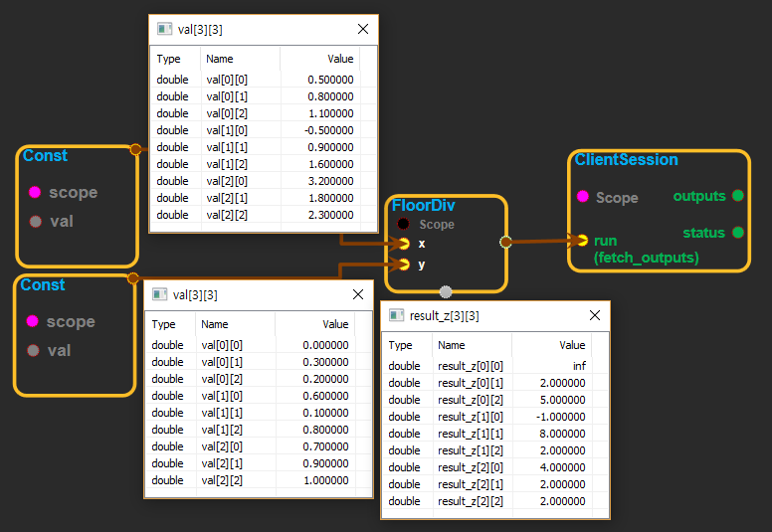Click the gray val pin on top Const node
The height and width of the screenshot is (532, 772).
pyautogui.click(x=35, y=221)
